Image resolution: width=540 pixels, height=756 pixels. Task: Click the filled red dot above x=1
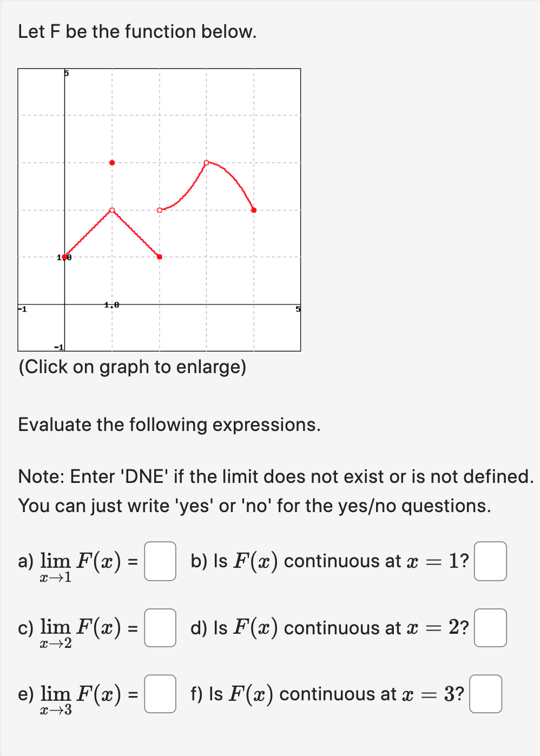click(111, 162)
